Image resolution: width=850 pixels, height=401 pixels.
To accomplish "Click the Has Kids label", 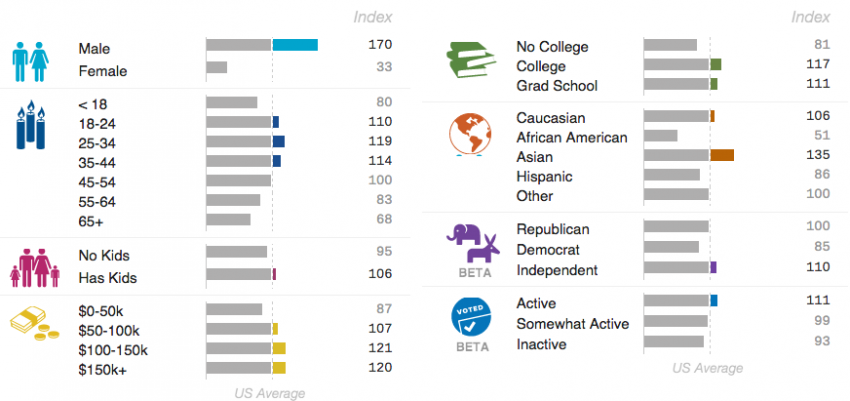I will (x=107, y=278).
